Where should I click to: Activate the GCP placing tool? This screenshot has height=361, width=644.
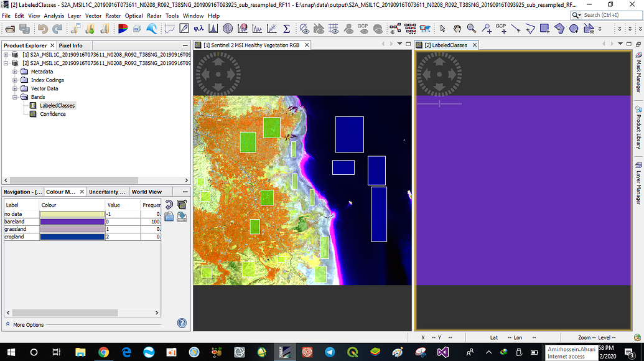click(x=502, y=29)
